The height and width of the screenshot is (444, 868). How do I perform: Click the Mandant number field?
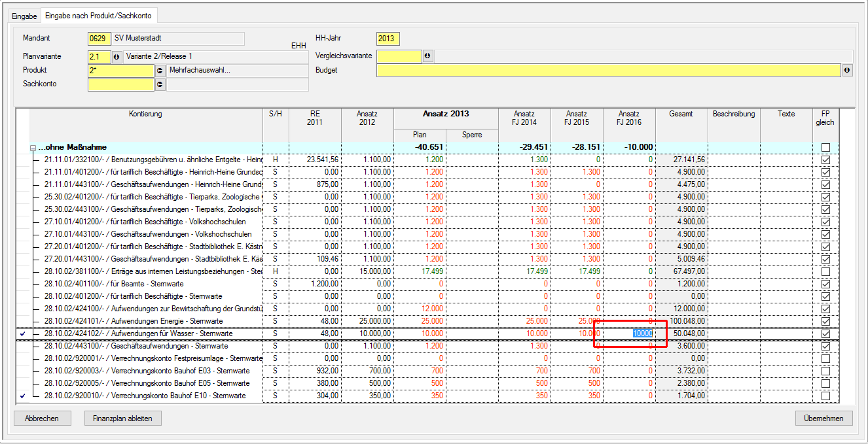[98, 39]
